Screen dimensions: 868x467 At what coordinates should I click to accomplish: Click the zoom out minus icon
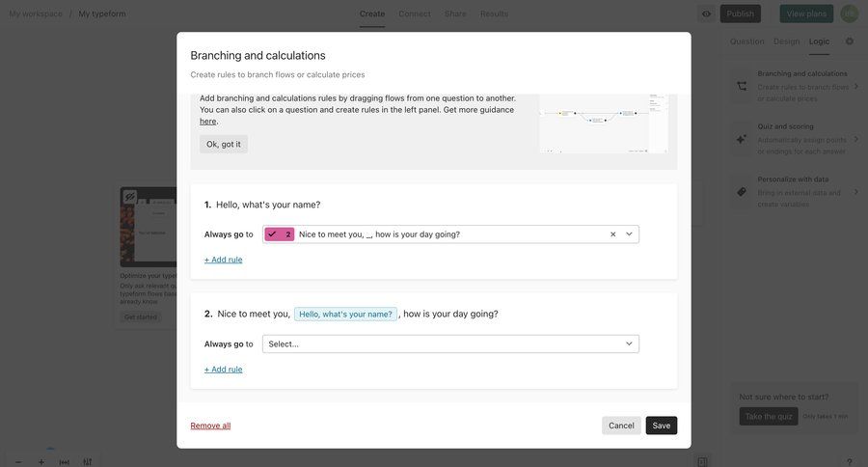click(18, 461)
